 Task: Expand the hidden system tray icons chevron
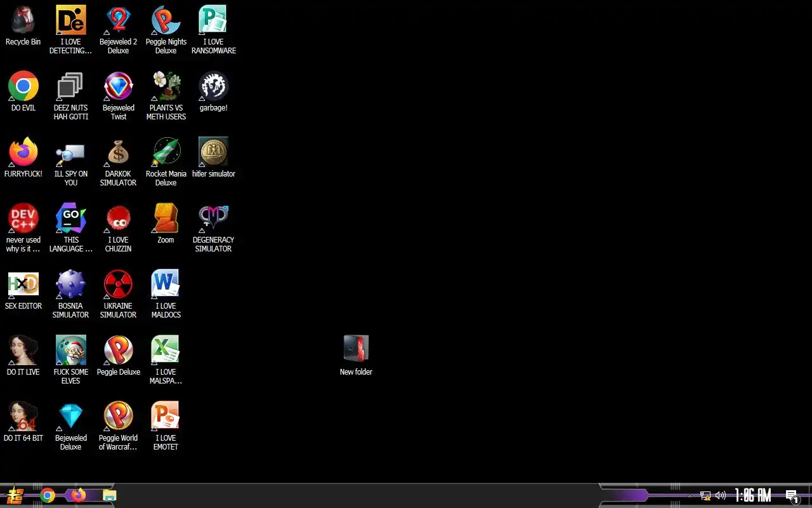690,495
